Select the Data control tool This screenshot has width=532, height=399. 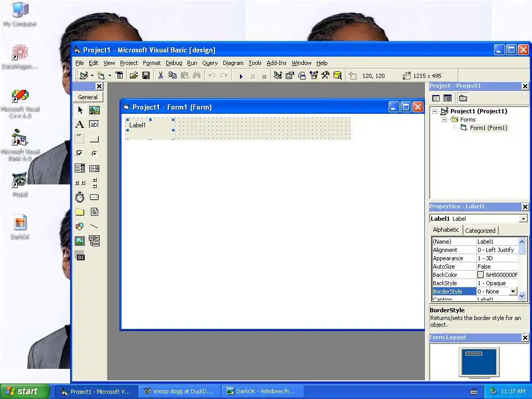pyautogui.click(x=95, y=241)
